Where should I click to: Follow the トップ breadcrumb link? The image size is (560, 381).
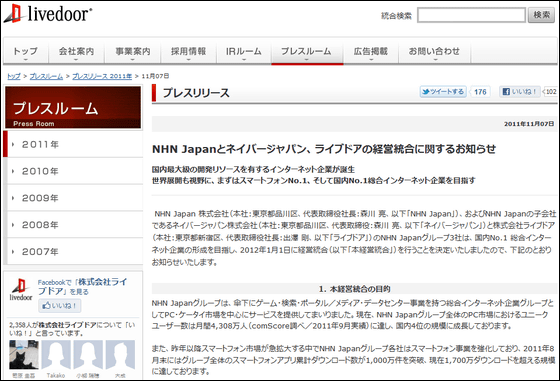coord(14,76)
